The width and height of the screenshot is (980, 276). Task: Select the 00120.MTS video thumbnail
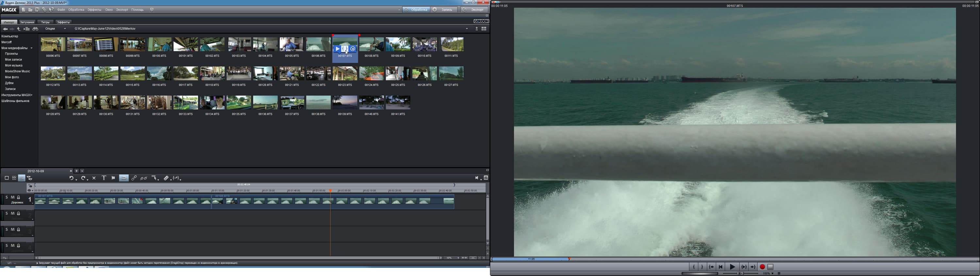(x=265, y=74)
